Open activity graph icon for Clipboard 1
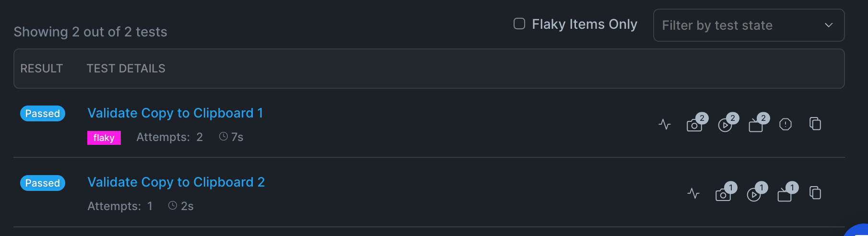 [665, 125]
